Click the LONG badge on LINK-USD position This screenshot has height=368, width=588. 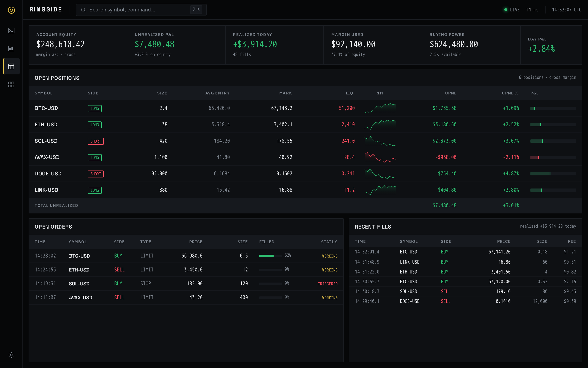[95, 190]
